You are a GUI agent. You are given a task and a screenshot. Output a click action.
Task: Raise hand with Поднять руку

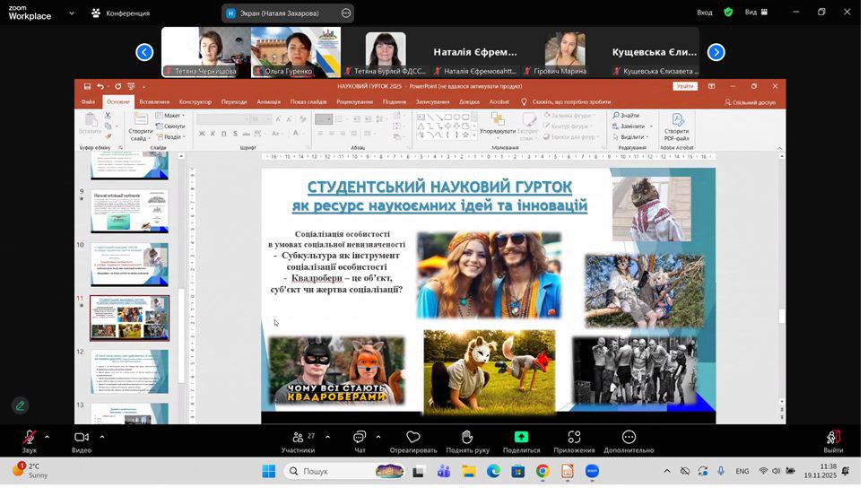click(467, 438)
